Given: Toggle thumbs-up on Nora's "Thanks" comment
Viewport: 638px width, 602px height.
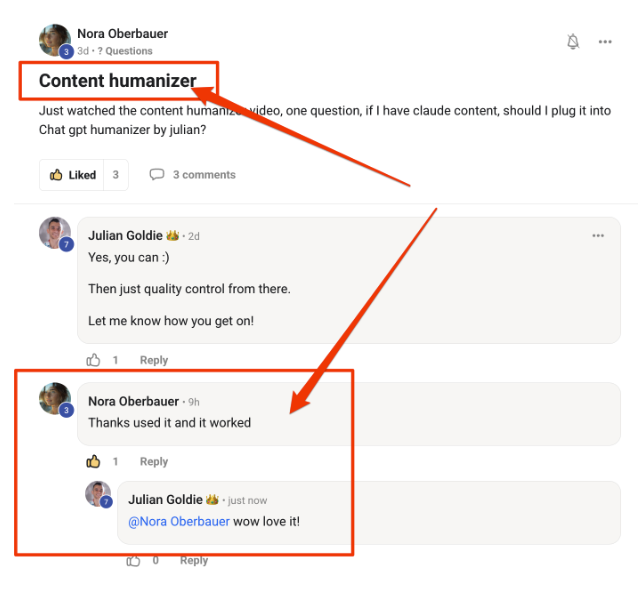Looking at the screenshot, I should (94, 462).
